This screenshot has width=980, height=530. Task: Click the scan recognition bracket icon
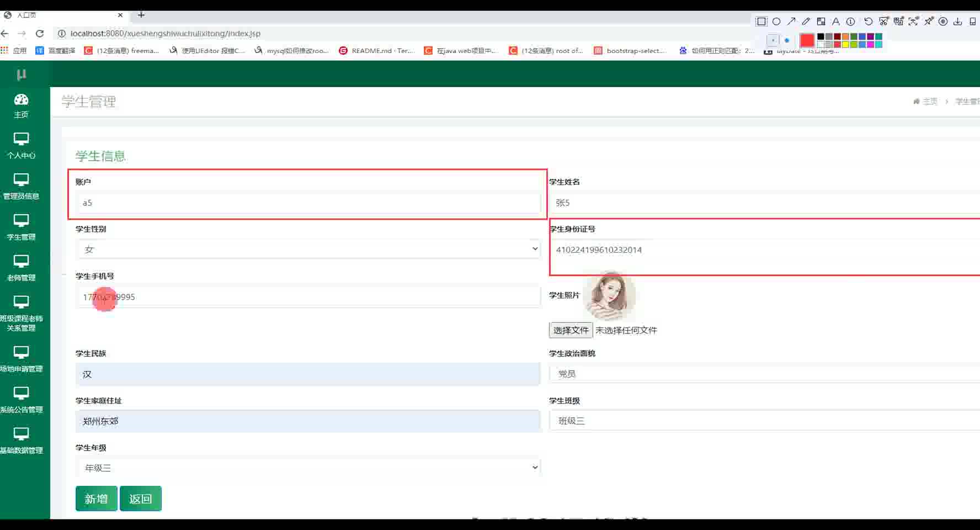913,22
